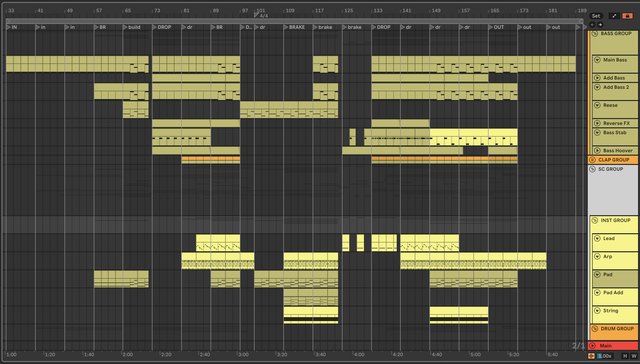Click the loop brace end handle
Viewport: 640px width, 364px height.
[x=581, y=21]
